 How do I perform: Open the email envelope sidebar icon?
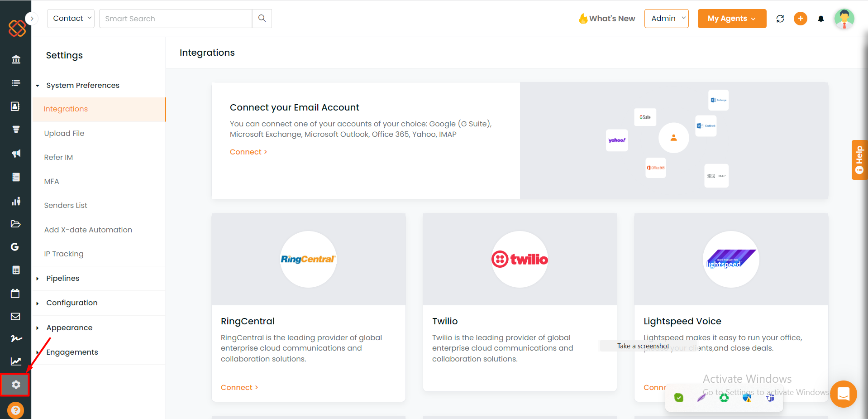tap(15, 316)
